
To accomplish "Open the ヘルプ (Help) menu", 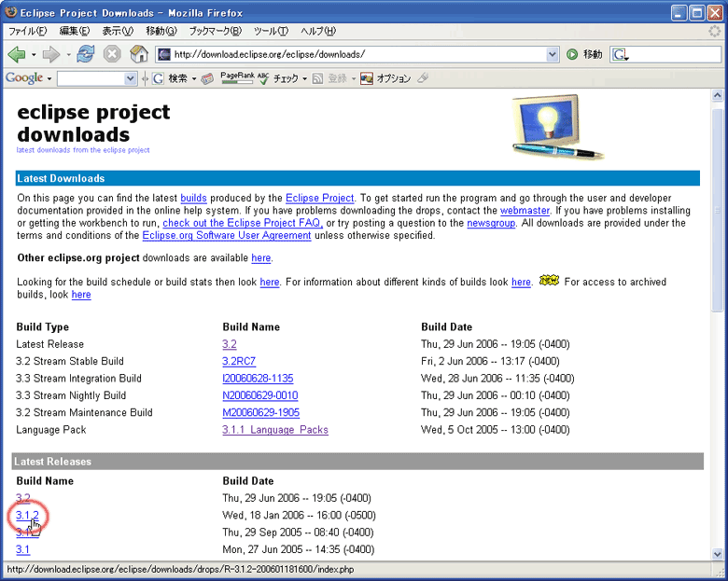I will click(318, 31).
